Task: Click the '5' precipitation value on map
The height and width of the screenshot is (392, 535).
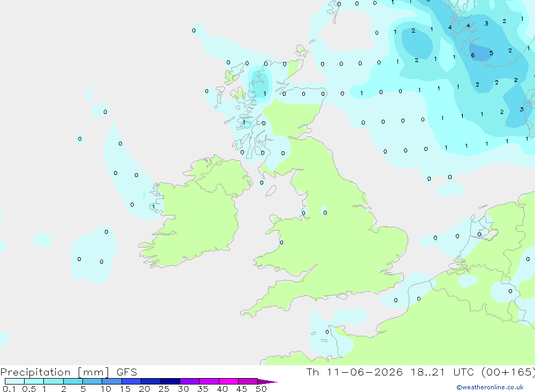Action: coord(491,53)
